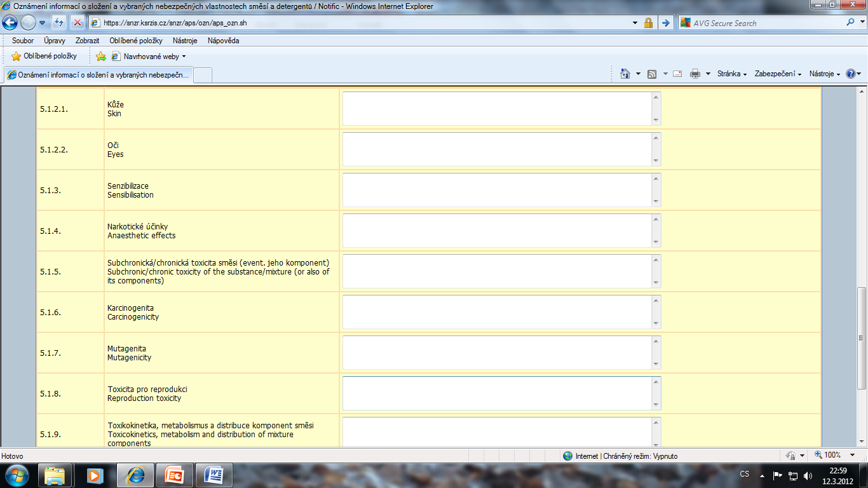Expand the Navrhované weby dropdown
The image size is (868, 488).
(x=184, y=57)
